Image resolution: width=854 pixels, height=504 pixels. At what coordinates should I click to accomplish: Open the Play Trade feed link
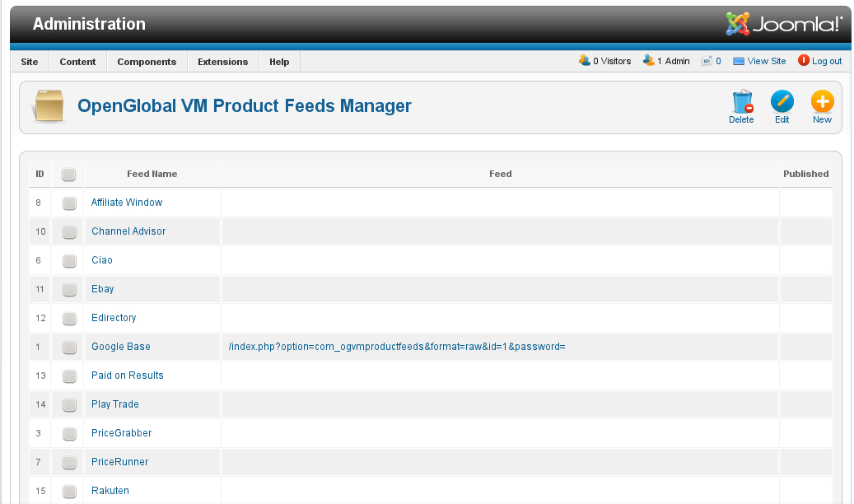point(115,404)
